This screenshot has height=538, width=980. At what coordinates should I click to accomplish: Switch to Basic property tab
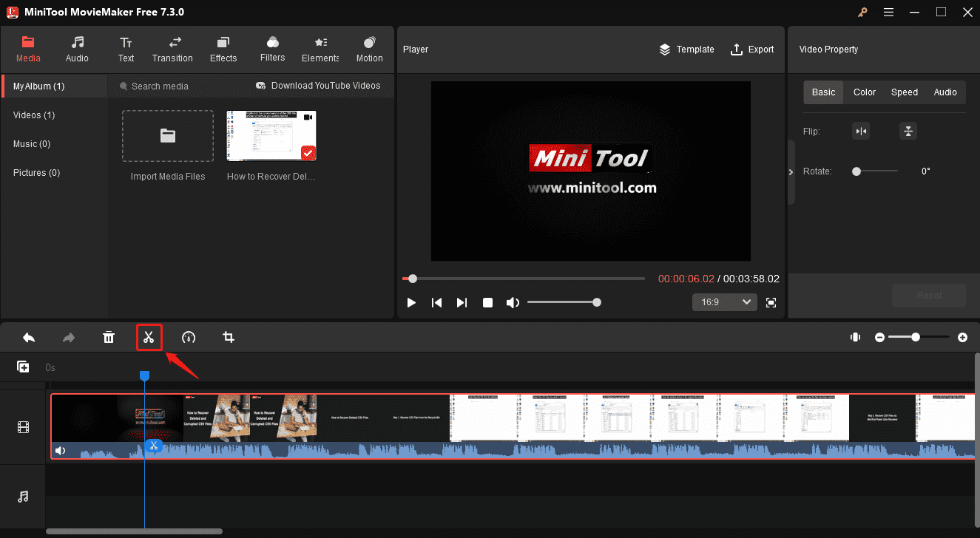click(823, 92)
